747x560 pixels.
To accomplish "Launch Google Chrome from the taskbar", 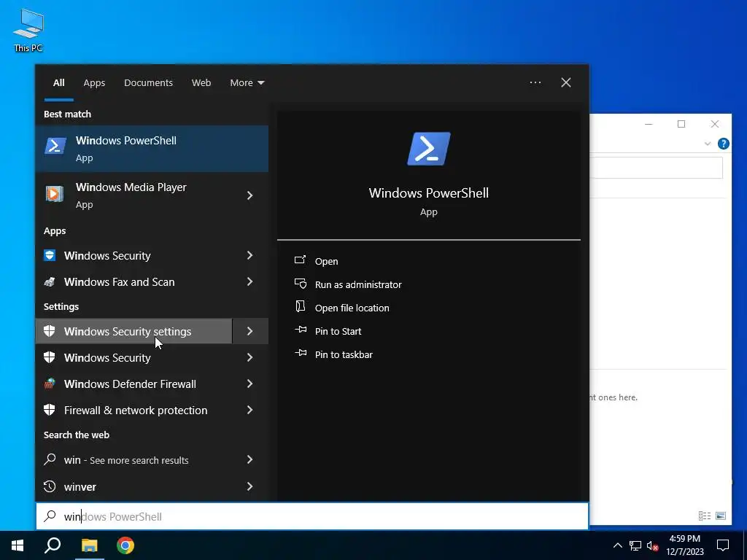I will [125, 545].
